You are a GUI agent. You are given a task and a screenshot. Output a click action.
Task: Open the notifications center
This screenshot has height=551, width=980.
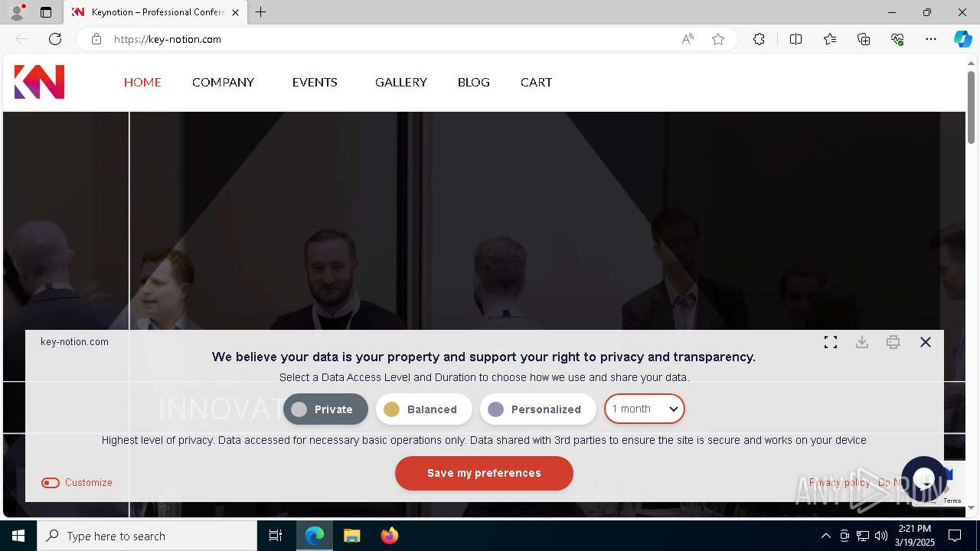(955, 536)
